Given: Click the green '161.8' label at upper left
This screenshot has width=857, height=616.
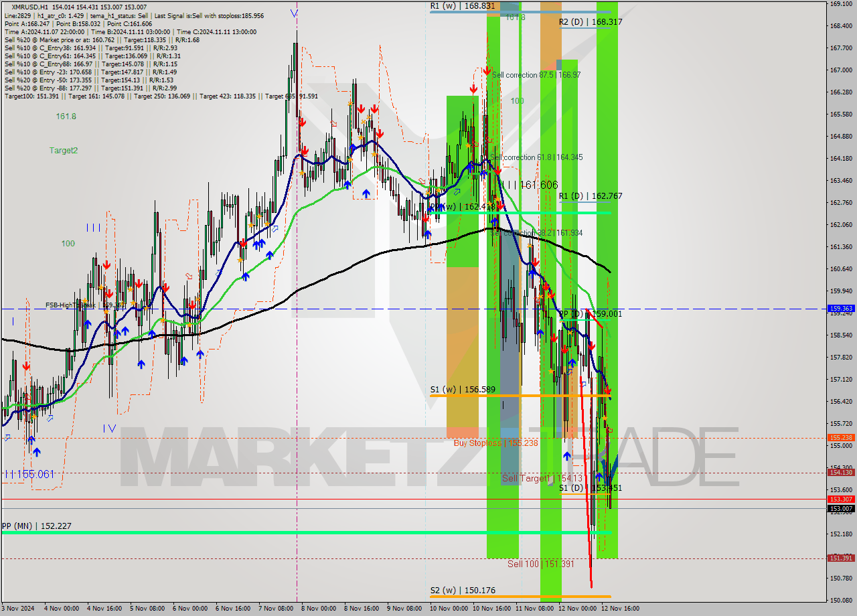Looking at the screenshot, I should 66,116.
